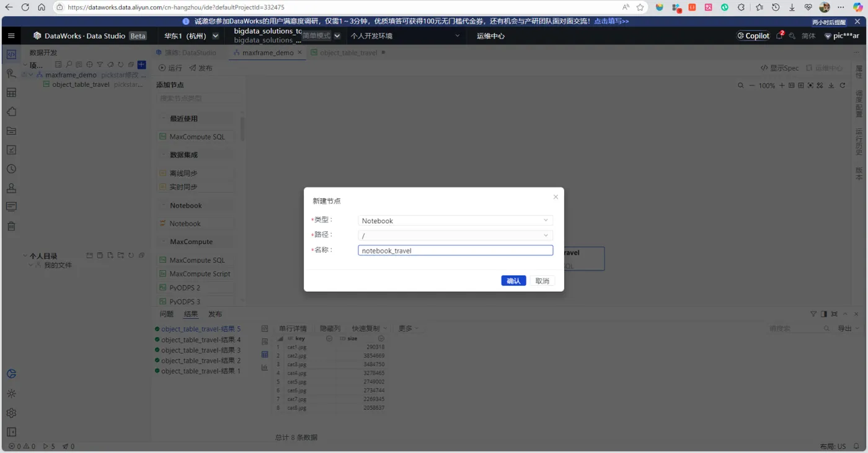Click 隐藏列 in results toolbar

330,328
